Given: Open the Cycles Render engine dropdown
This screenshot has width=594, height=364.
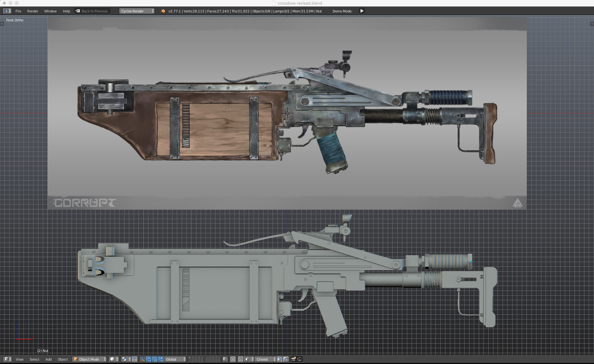Looking at the screenshot, I should pos(136,11).
